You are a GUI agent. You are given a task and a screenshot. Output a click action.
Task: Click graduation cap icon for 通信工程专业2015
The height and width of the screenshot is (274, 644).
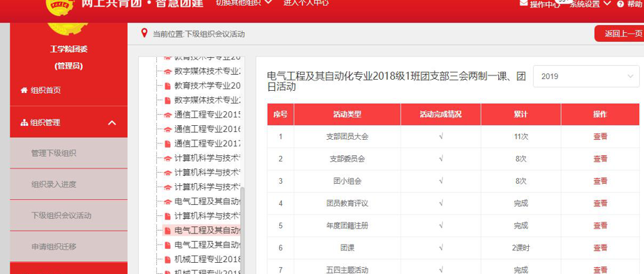pos(167,115)
